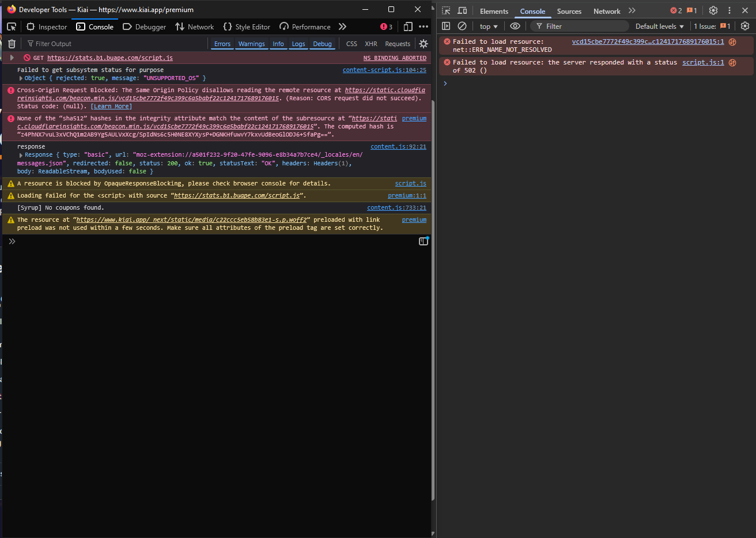The image size is (756, 538).
Task: Open Chrome console settings gear
Action: pyautogui.click(x=745, y=26)
